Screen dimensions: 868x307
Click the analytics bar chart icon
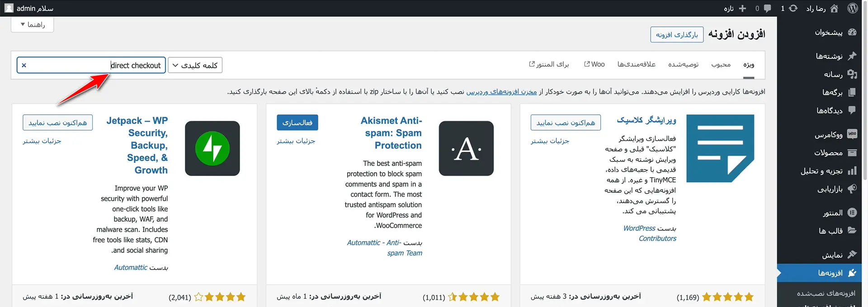(852, 171)
